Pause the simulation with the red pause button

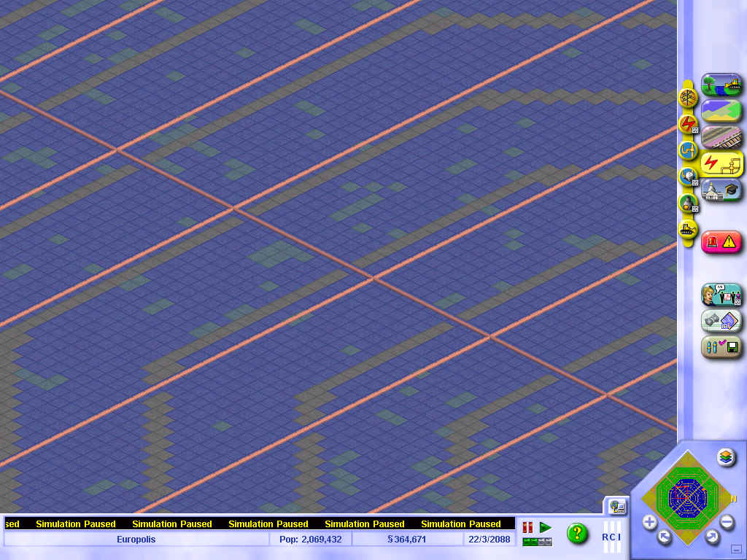point(528,527)
